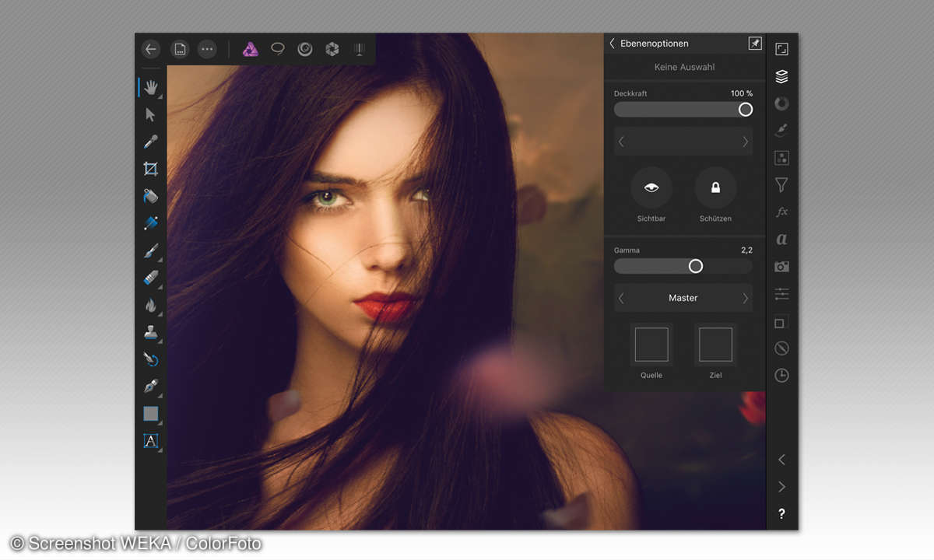This screenshot has height=560, width=934.
Task: Select the Paint Brush tool
Action: click(151, 250)
